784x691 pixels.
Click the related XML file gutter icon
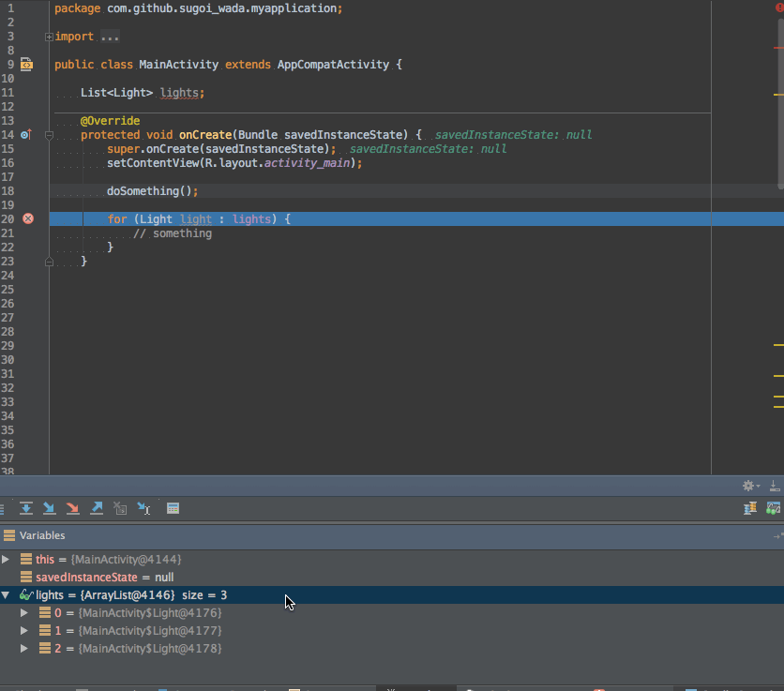[26, 65]
